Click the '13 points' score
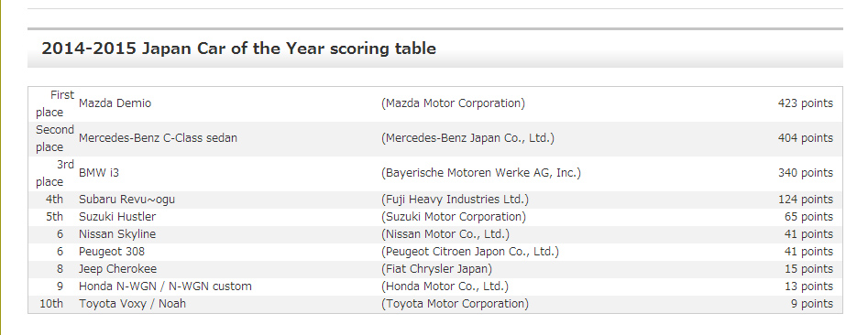 click(808, 286)
